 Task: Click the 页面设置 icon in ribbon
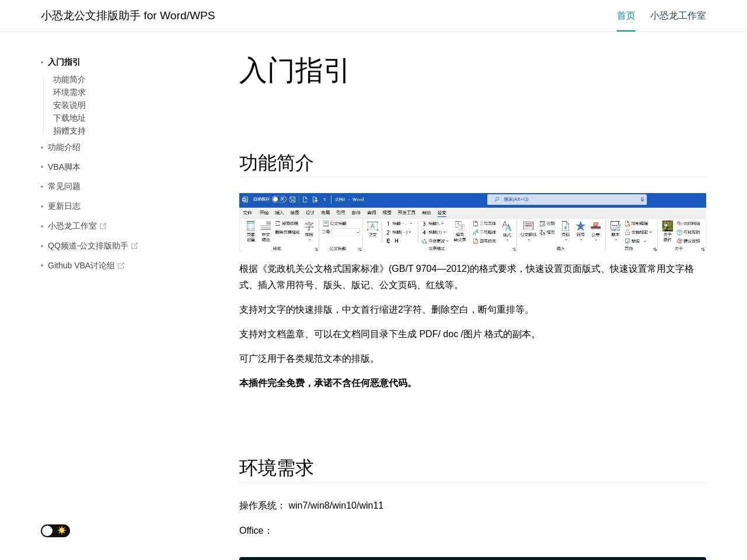pos(250,231)
